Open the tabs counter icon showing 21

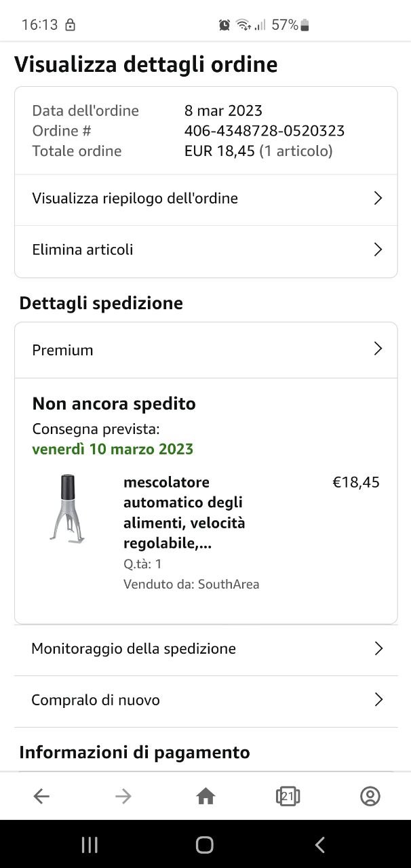(288, 796)
